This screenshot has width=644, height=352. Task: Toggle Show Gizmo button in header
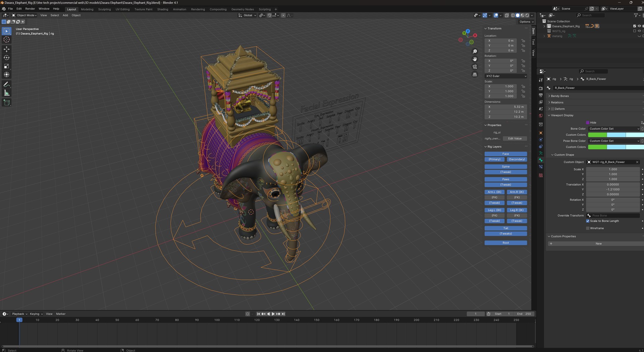[485, 15]
